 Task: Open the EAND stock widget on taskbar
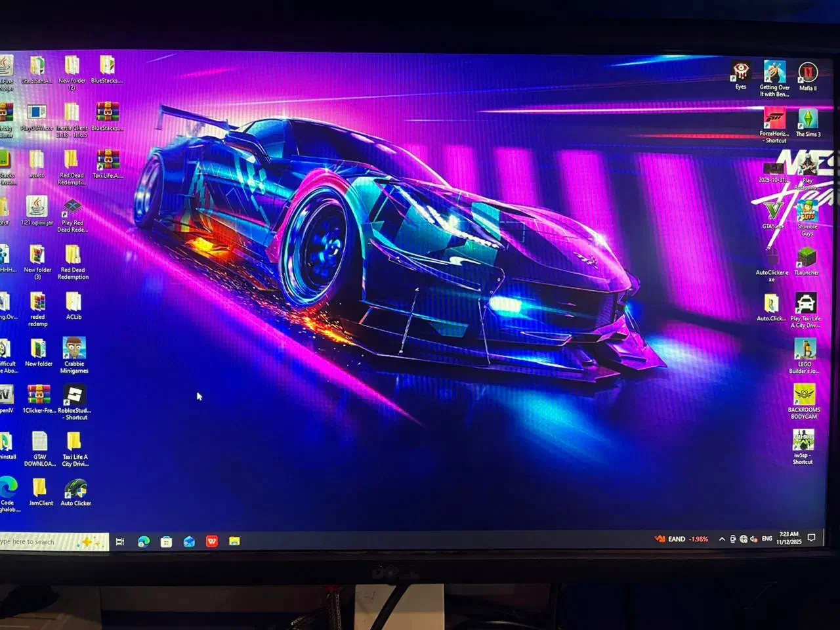coord(681,539)
